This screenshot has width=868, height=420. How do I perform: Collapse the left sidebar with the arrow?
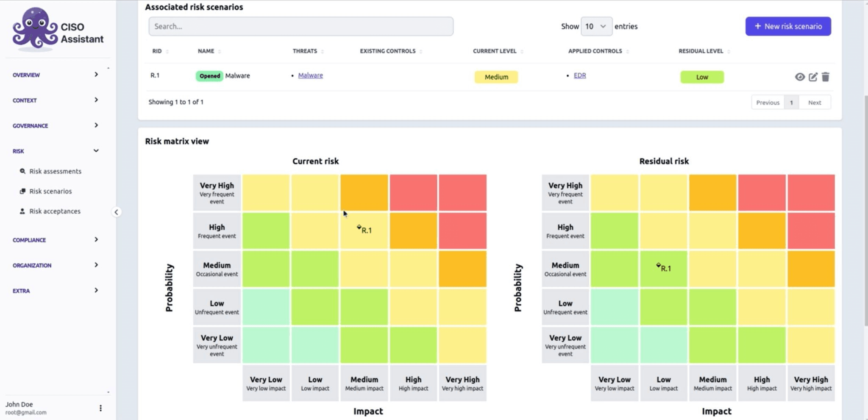[x=117, y=212]
